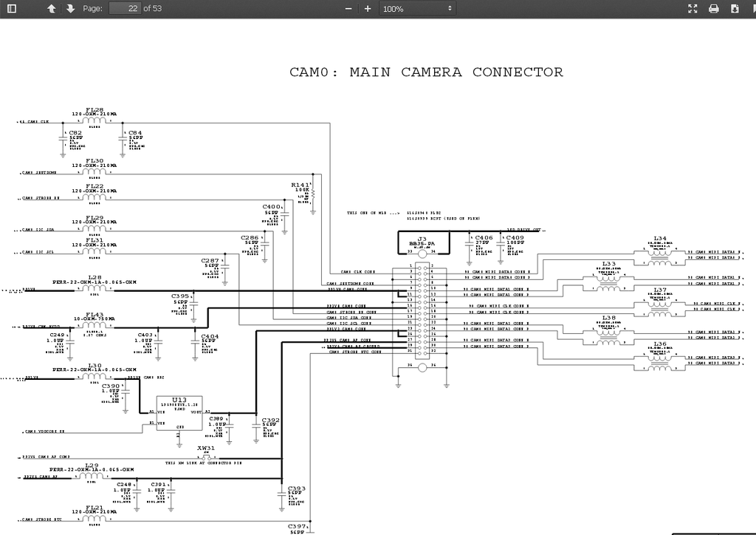Click the J3 connector label
Viewport: 756px width, 535px height.
click(x=422, y=239)
